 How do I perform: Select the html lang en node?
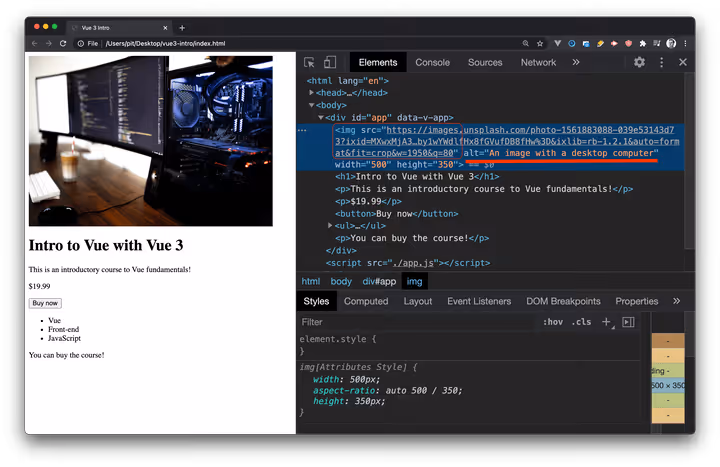coord(348,81)
